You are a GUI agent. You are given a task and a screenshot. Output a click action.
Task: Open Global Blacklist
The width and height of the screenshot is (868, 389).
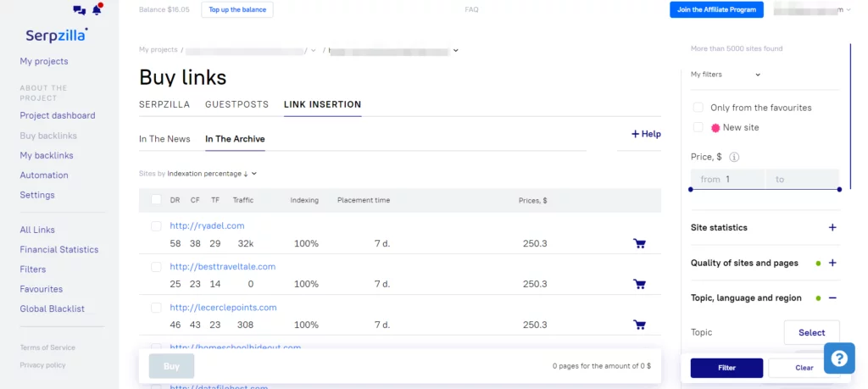click(x=52, y=308)
